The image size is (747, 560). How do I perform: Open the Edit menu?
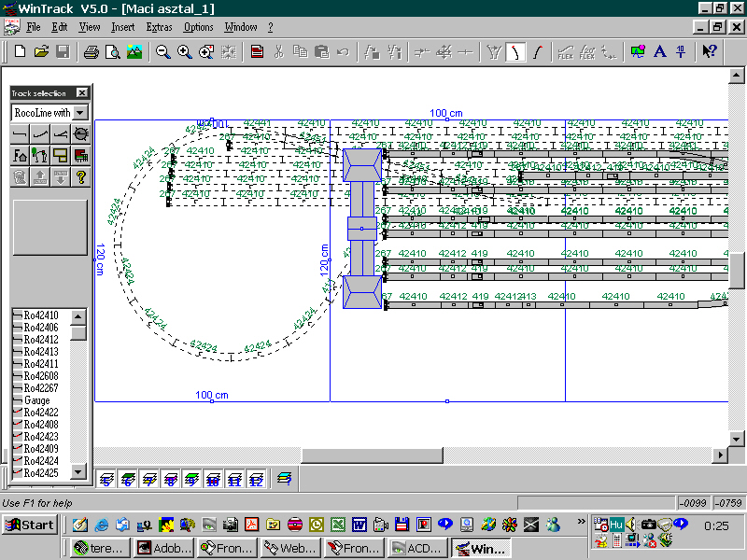click(60, 27)
